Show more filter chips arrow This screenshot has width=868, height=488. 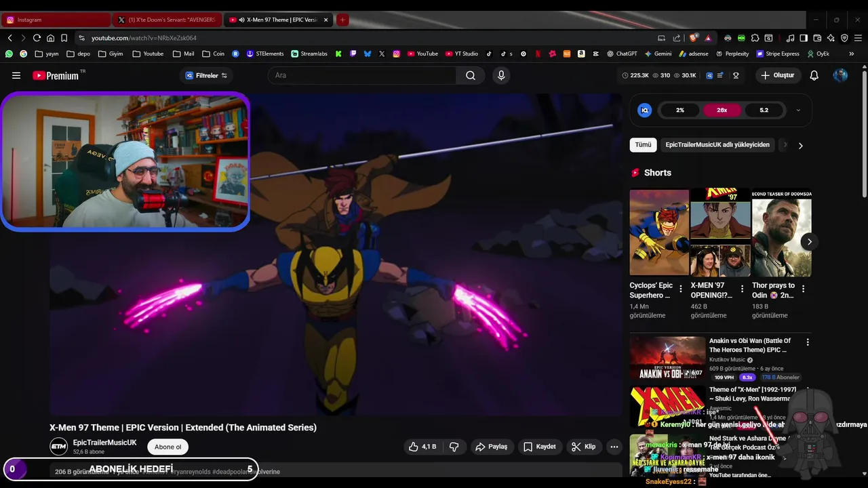click(800, 145)
